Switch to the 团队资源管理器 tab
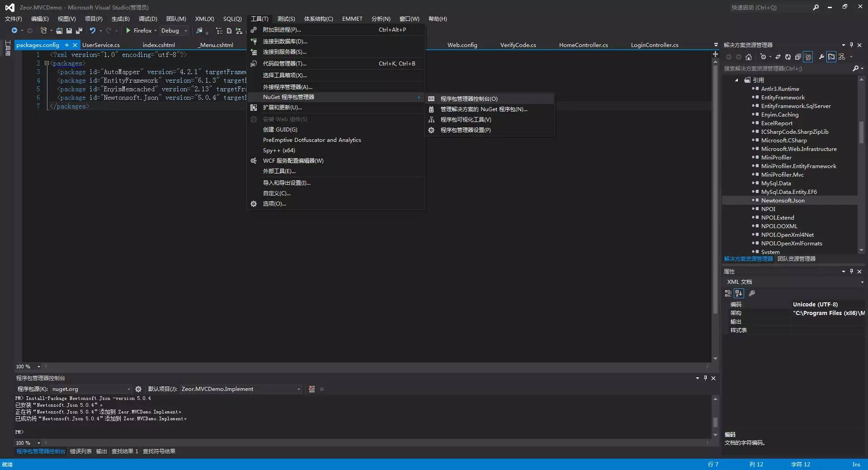This screenshot has width=868, height=470. click(x=796, y=258)
